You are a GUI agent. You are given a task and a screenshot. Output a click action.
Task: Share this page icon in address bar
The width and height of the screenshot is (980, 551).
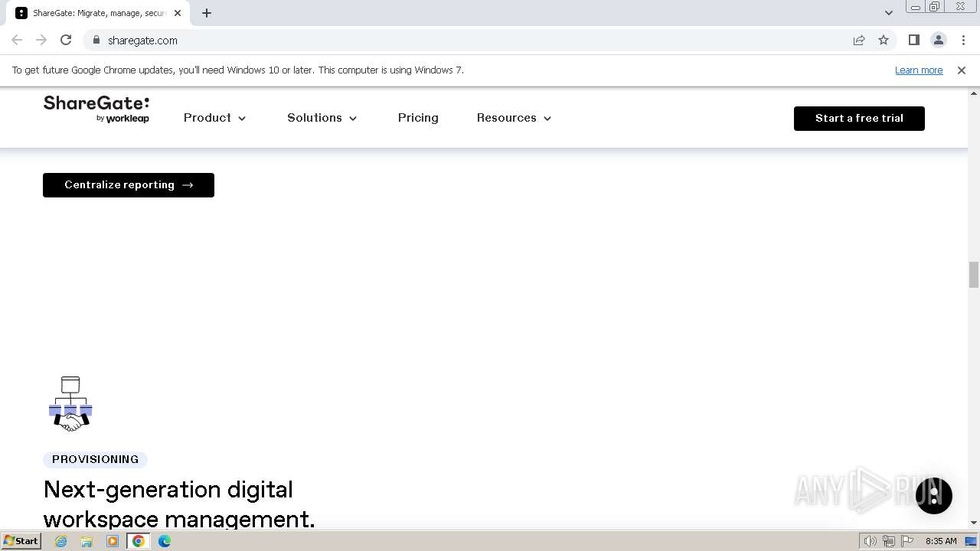859,40
